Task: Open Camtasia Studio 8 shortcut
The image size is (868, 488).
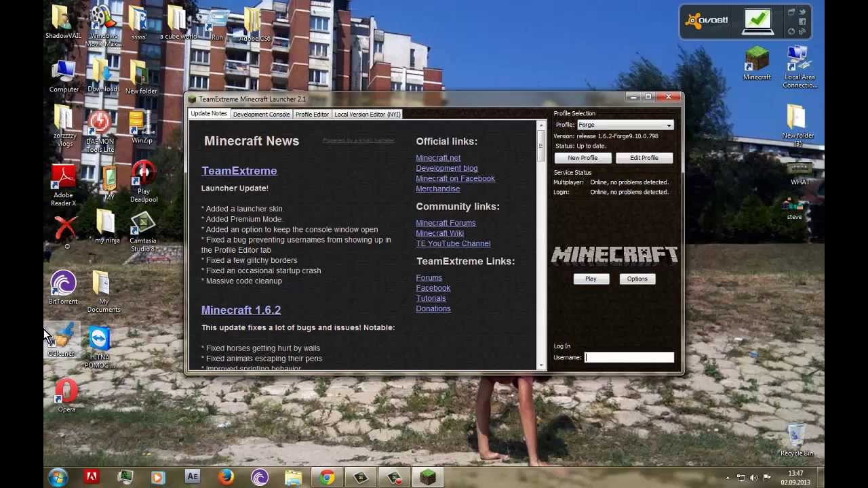Action: tap(142, 232)
